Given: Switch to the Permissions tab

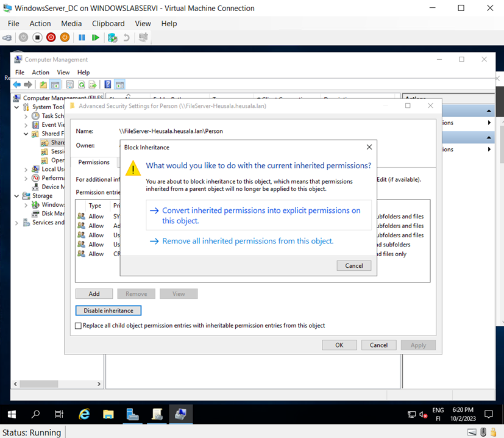Looking at the screenshot, I should point(94,162).
